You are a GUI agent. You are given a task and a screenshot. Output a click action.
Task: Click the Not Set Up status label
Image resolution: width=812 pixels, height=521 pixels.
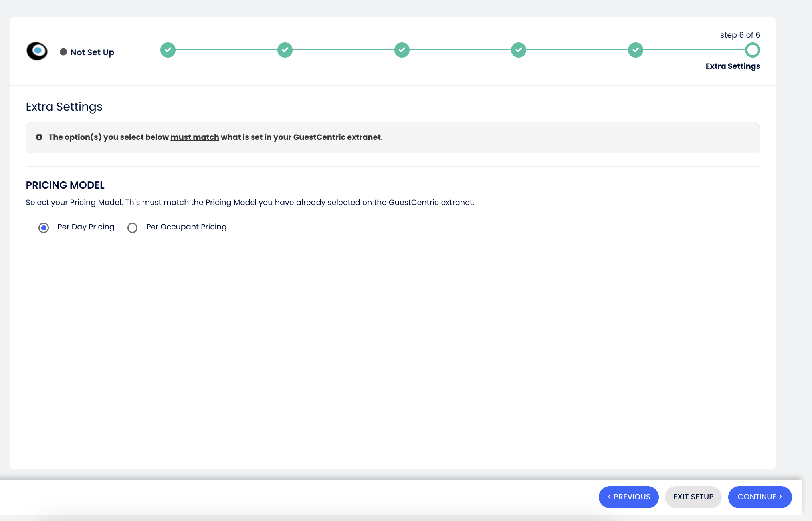click(92, 52)
